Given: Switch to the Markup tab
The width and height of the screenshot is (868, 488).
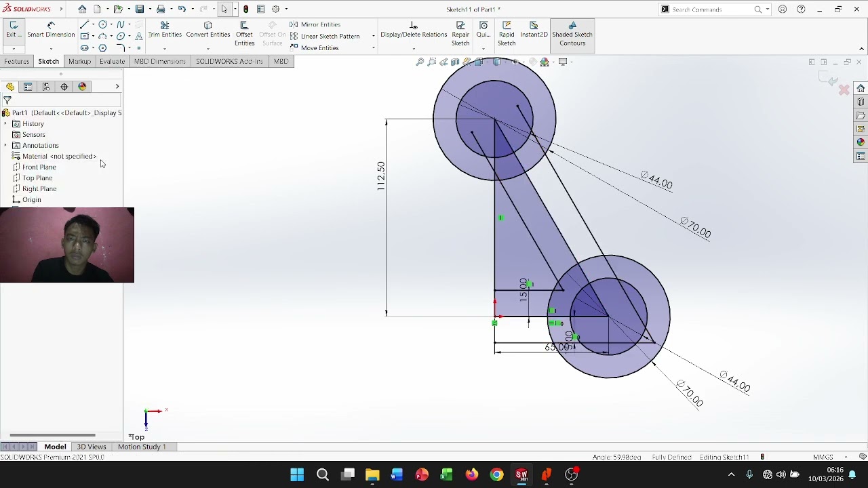Looking at the screenshot, I should click(79, 61).
